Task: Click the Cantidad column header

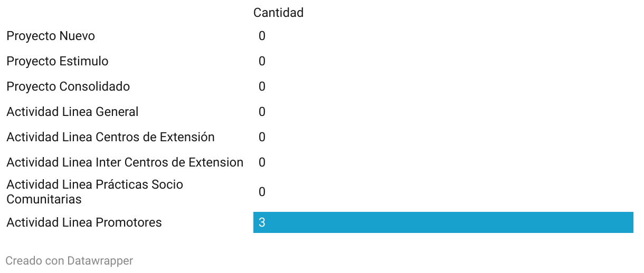Action: click(x=278, y=13)
